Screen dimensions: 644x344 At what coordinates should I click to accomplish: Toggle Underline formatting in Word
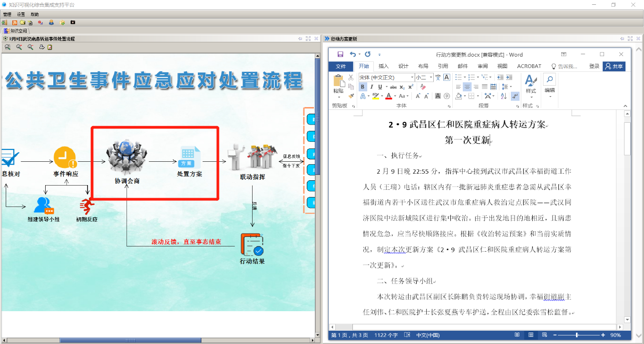(x=380, y=87)
